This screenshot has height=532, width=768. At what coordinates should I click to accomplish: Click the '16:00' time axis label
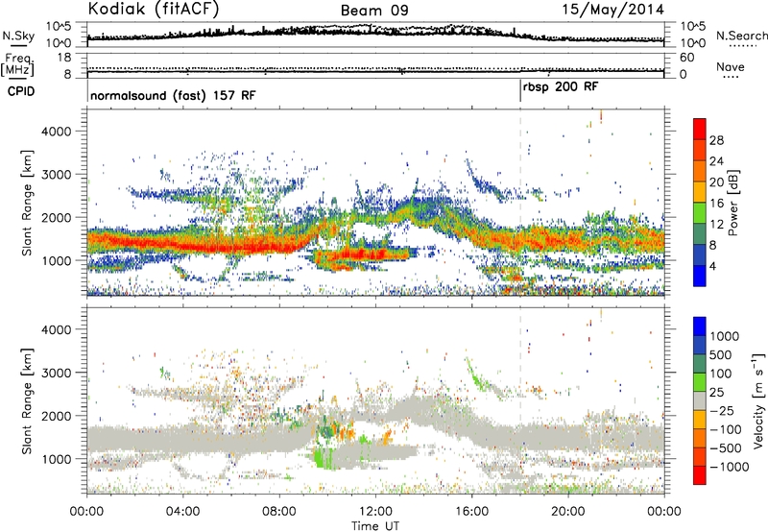pos(471,512)
